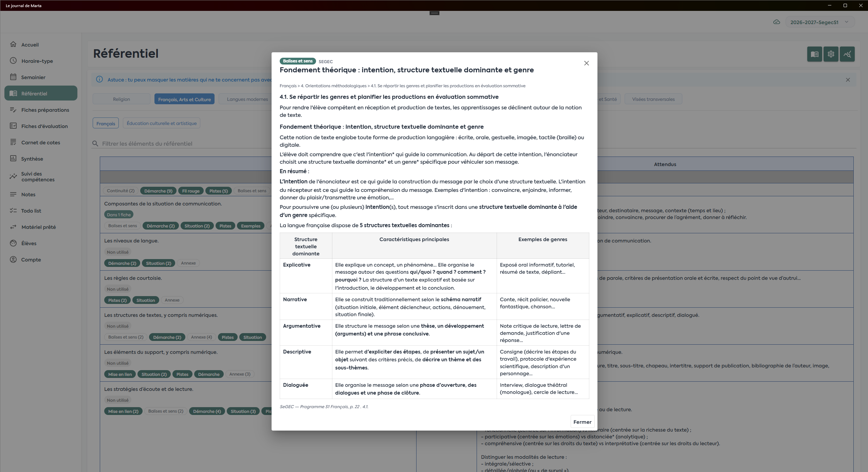This screenshot has width=868, height=472.
Task: Open the Synthèse chart icon
Action: coord(13,159)
